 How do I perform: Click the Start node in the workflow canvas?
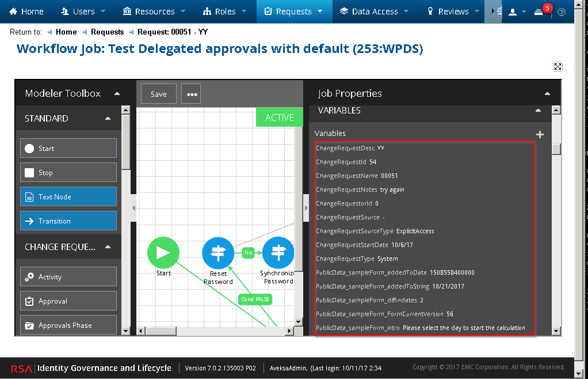pos(163,252)
